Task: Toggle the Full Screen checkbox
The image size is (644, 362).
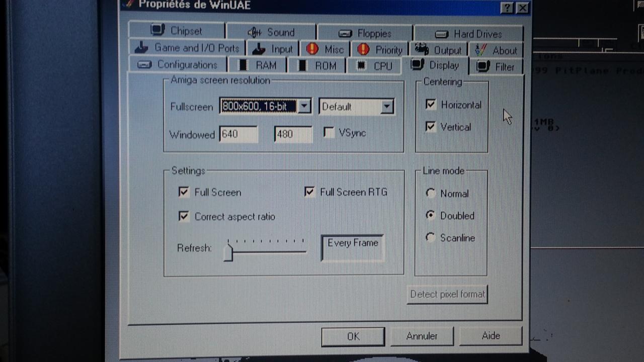Action: click(184, 192)
